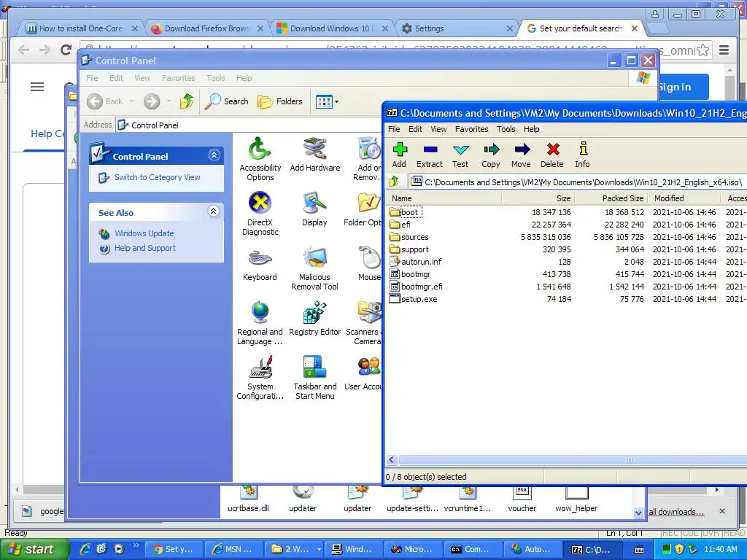Collapse the See Also section

[x=214, y=211]
